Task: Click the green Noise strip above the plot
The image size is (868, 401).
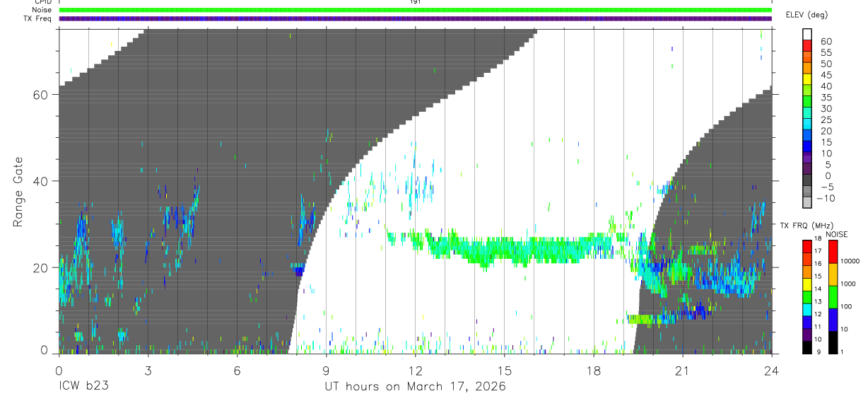Action: click(416, 10)
